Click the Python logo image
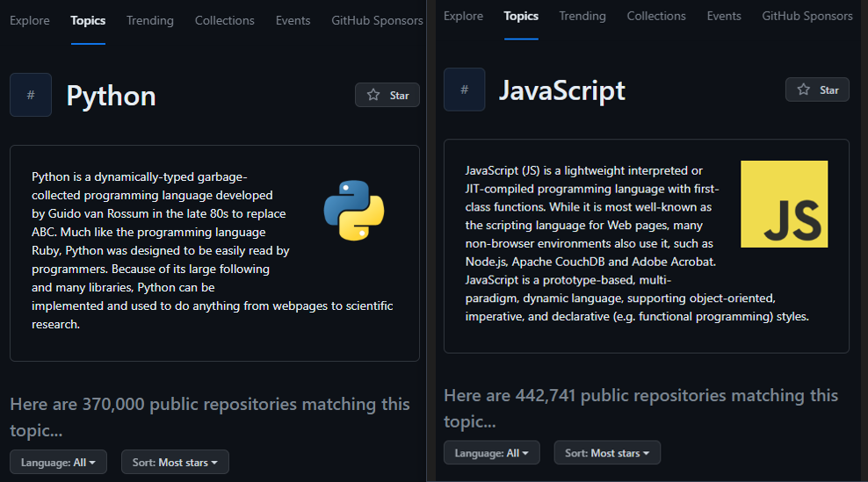Image resolution: width=868 pixels, height=482 pixels. pos(354,211)
